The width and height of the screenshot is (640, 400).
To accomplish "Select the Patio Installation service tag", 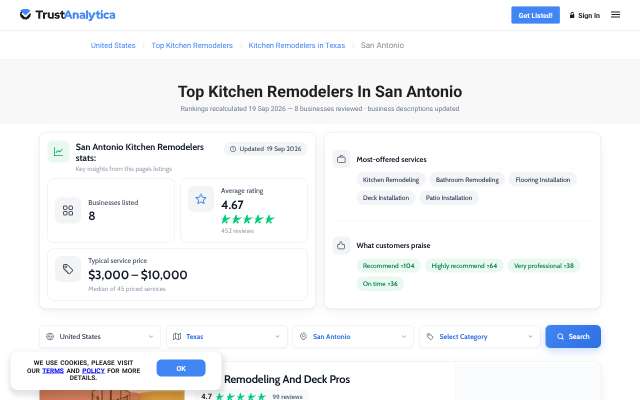I will click(x=449, y=198).
